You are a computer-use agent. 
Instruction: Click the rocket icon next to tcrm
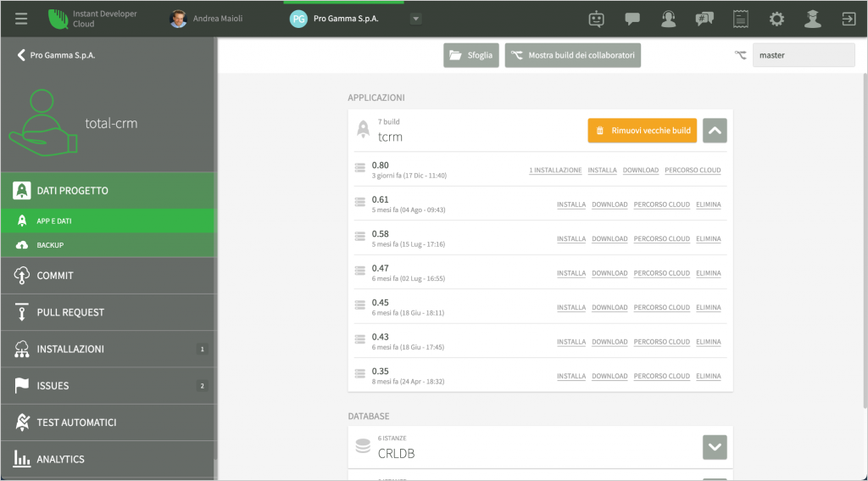[363, 130]
